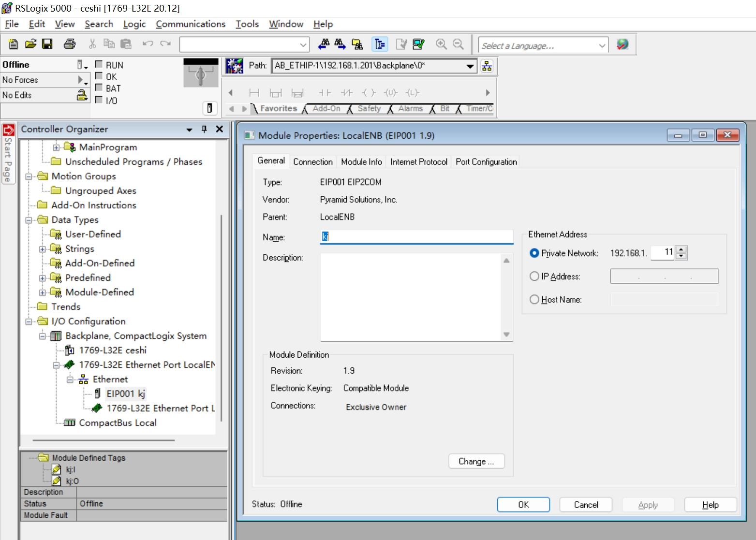Select the Private Network radio button

pos(534,253)
